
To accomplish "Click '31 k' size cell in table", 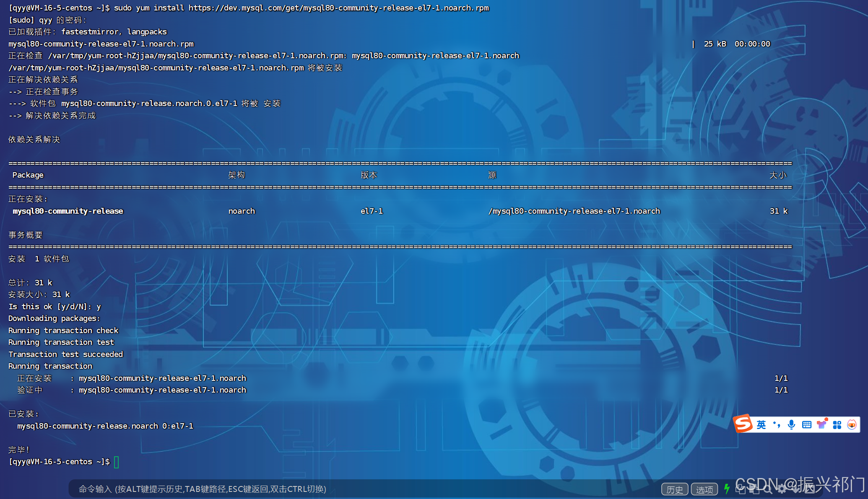I will [x=779, y=211].
